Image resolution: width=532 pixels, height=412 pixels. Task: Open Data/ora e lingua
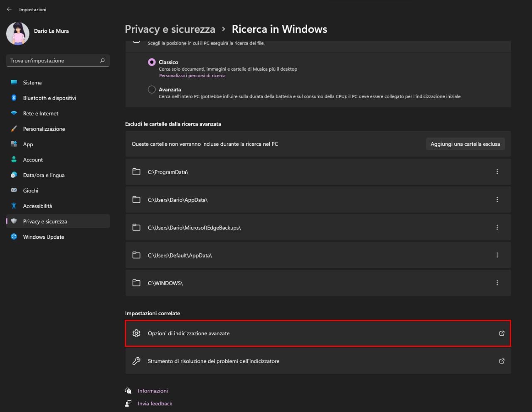pyautogui.click(x=58, y=175)
